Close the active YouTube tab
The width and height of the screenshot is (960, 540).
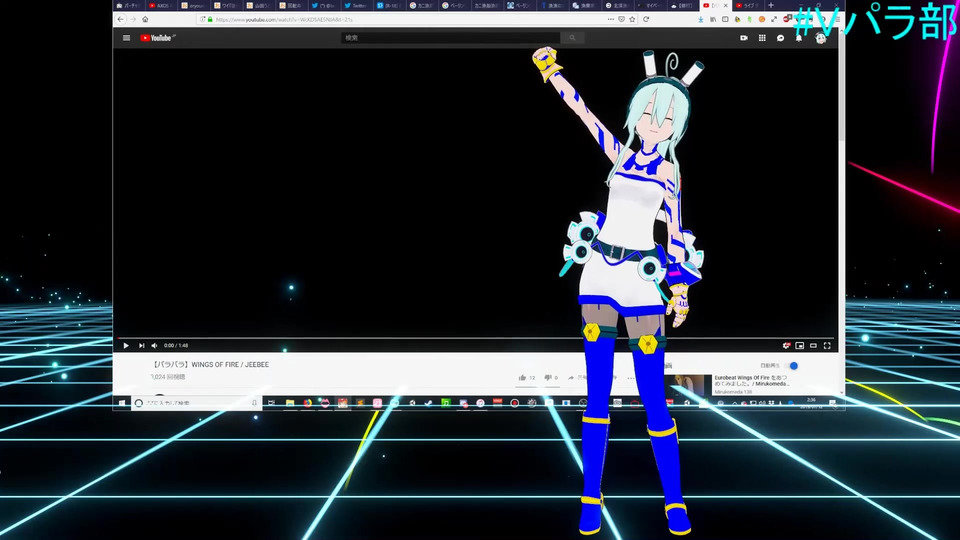click(726, 6)
